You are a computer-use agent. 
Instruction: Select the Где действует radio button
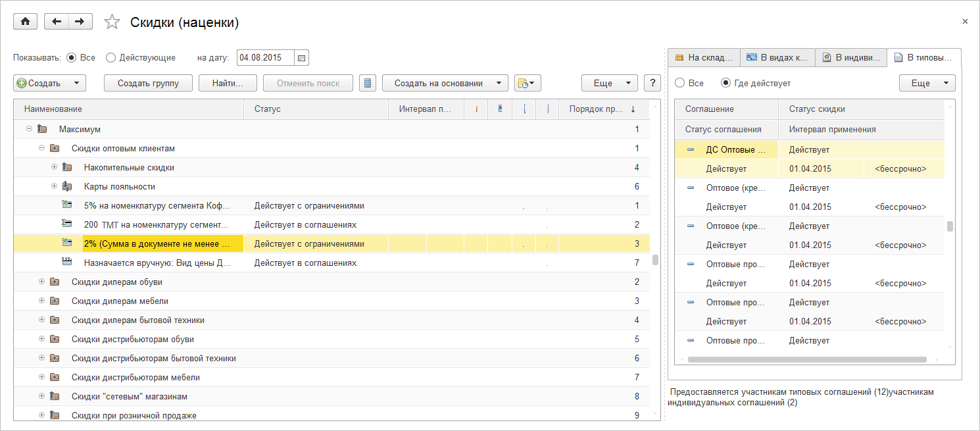coord(726,84)
